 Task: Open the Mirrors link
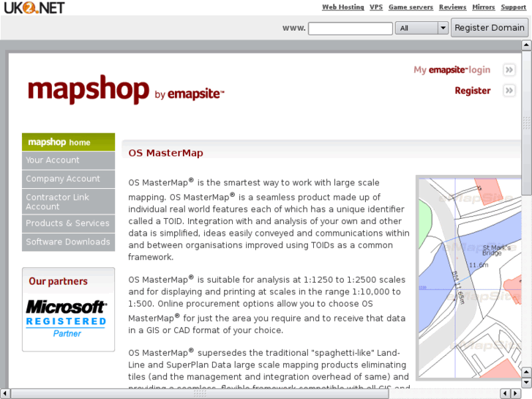[484, 7]
